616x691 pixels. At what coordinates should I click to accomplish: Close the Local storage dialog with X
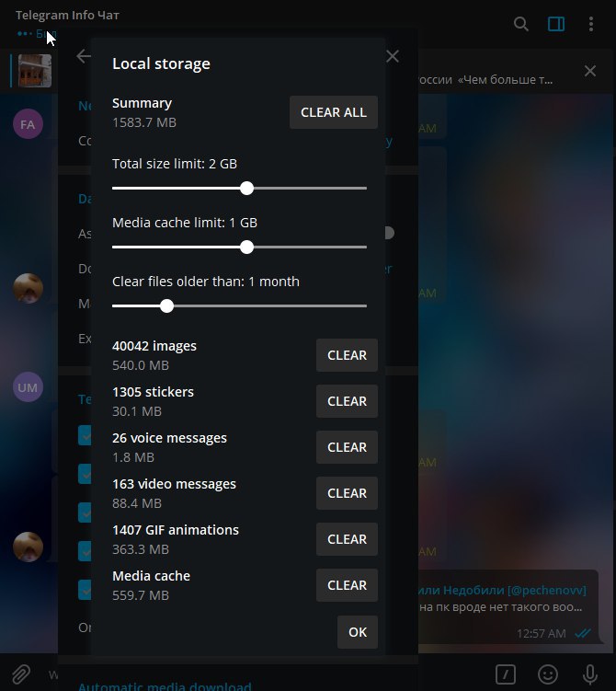click(393, 56)
